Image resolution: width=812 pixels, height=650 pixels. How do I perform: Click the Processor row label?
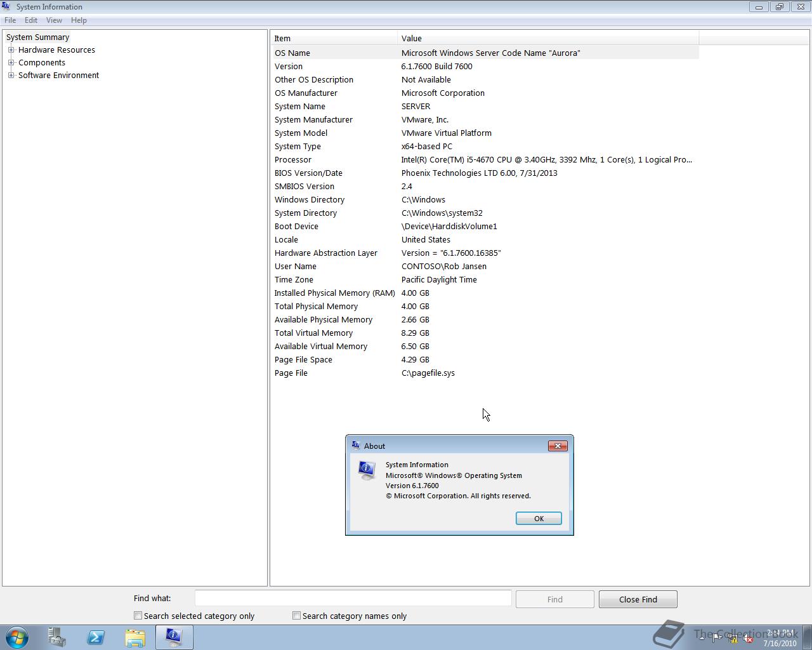click(293, 159)
